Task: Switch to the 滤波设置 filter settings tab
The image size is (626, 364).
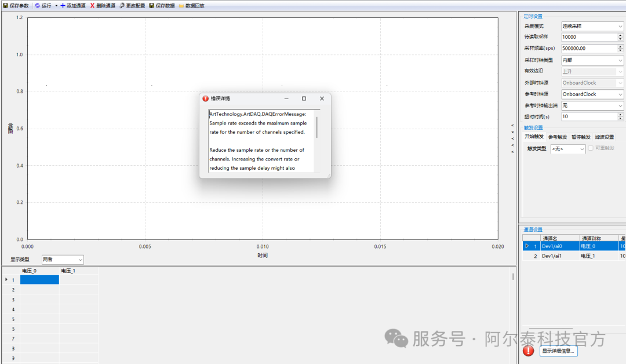Action: click(604, 137)
